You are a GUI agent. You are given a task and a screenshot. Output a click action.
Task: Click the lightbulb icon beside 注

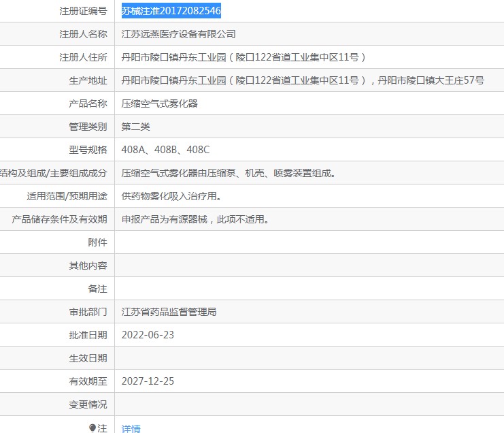93,428
